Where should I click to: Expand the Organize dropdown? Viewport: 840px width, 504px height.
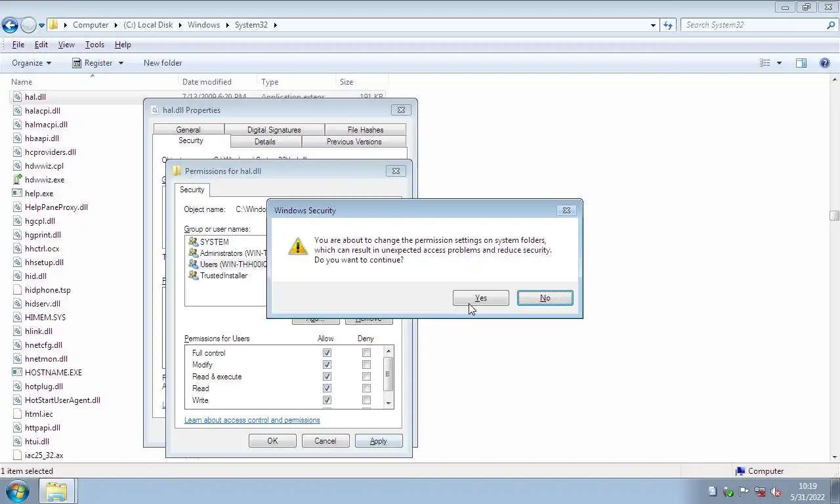(x=31, y=63)
